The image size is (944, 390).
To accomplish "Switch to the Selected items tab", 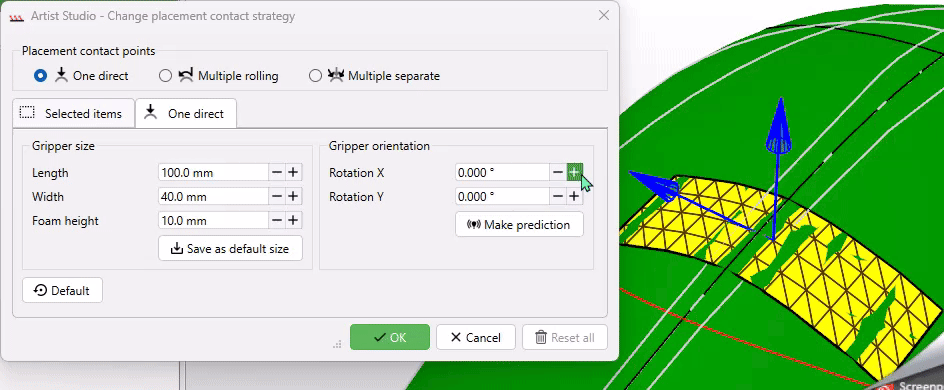I will pos(73,113).
